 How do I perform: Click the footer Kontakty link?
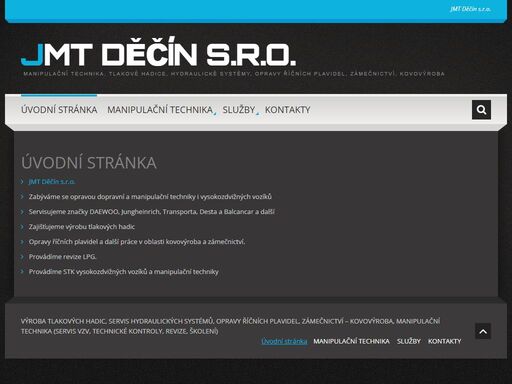[x=444, y=341]
